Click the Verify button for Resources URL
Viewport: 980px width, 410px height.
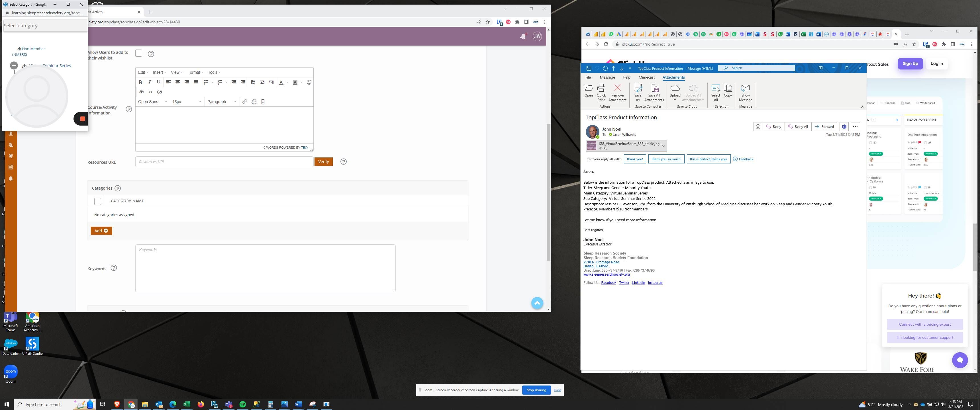tap(323, 162)
